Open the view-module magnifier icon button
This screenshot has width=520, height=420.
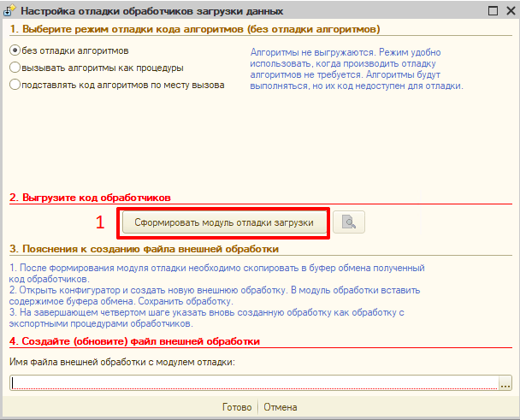pyautogui.click(x=349, y=222)
